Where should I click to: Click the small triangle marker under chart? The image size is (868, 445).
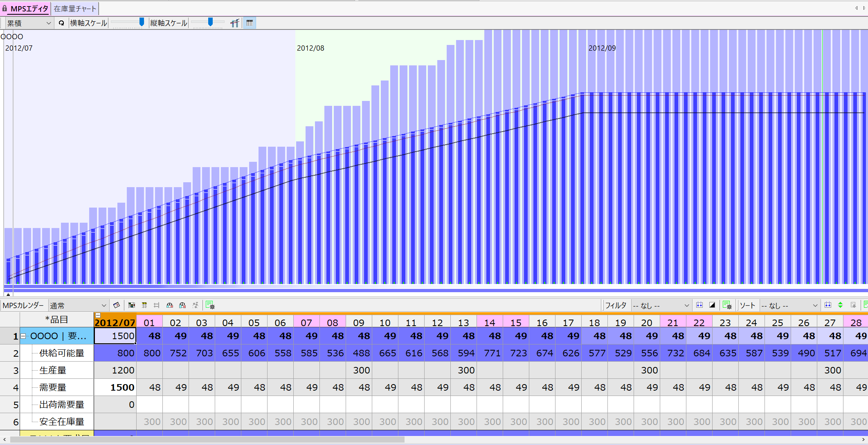click(8, 294)
